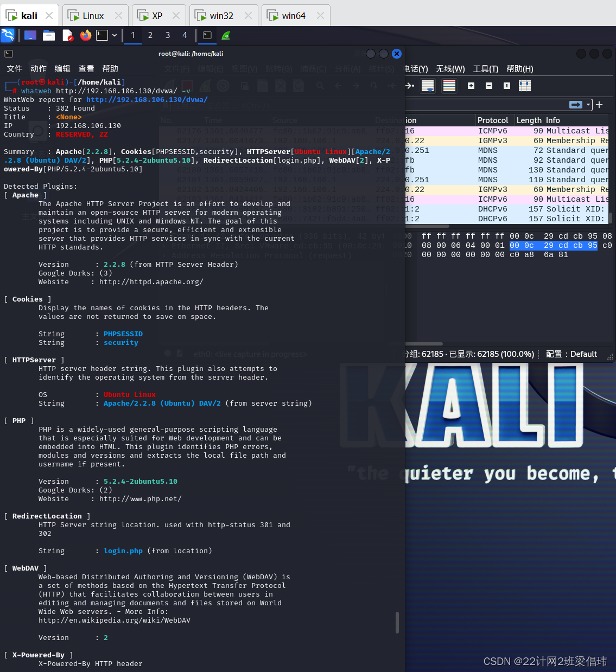Image resolution: width=616 pixels, height=672 pixels.
Task: Open the terminal 编辑 menu
Action: (x=62, y=68)
